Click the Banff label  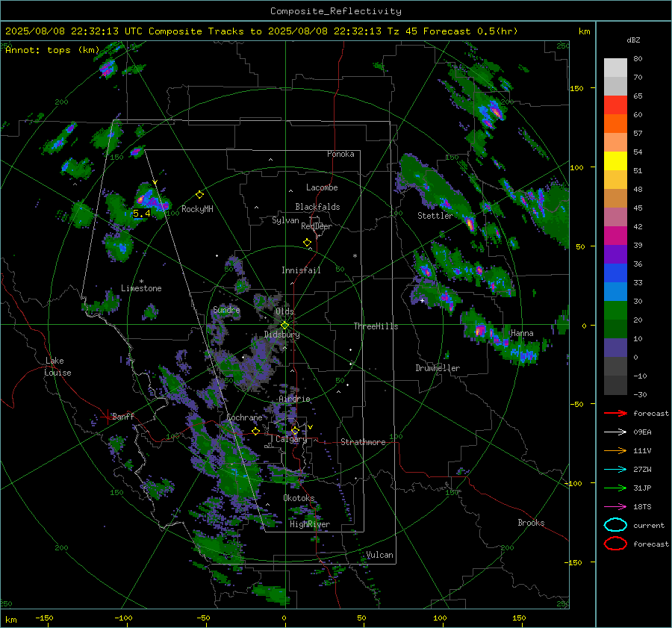coord(123,417)
